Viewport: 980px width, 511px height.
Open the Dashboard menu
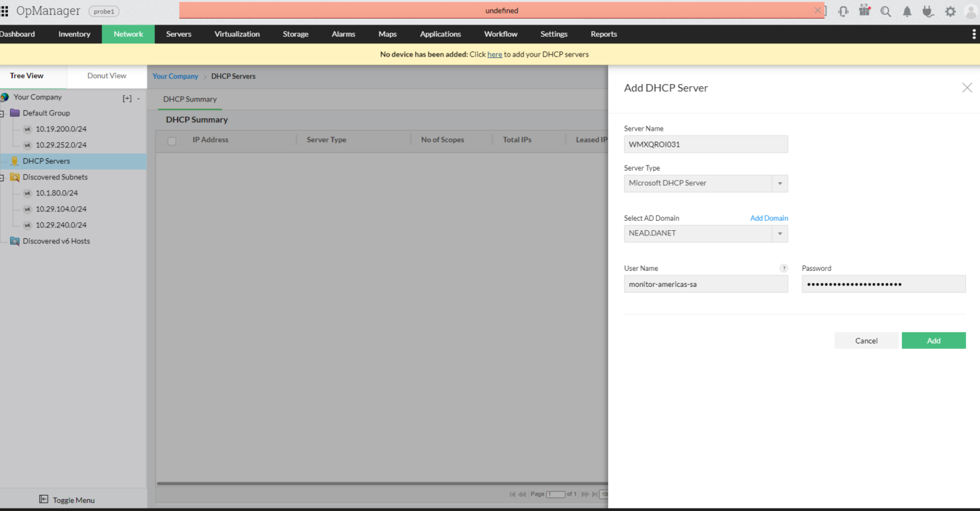click(x=17, y=34)
